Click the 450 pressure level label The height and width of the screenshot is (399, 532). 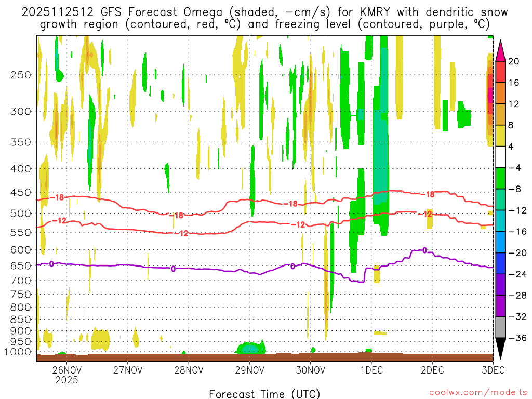(21, 192)
